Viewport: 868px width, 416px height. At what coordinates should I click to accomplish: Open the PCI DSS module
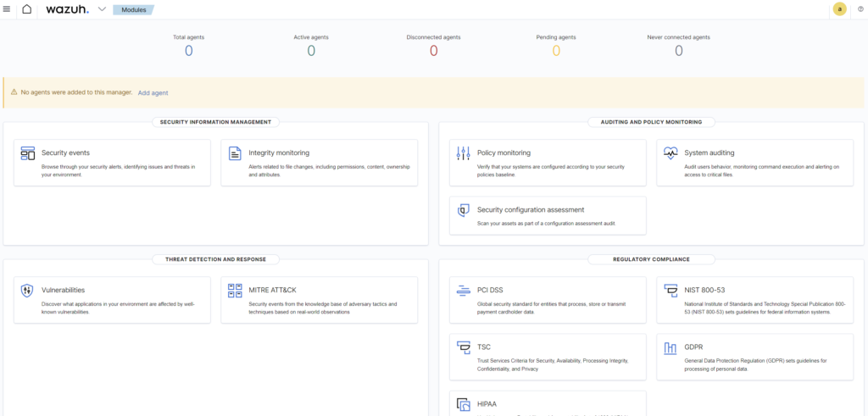pos(490,290)
